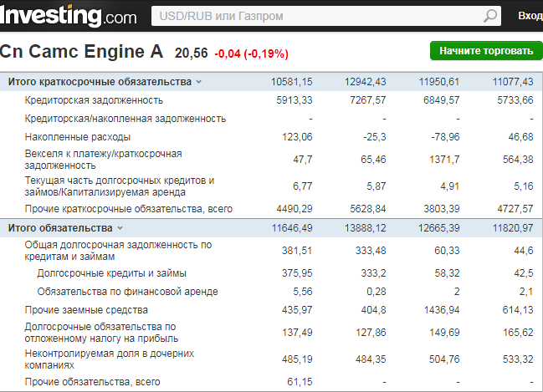Select the Накопленные расходы row label
The image size is (543, 392).
pos(78,137)
